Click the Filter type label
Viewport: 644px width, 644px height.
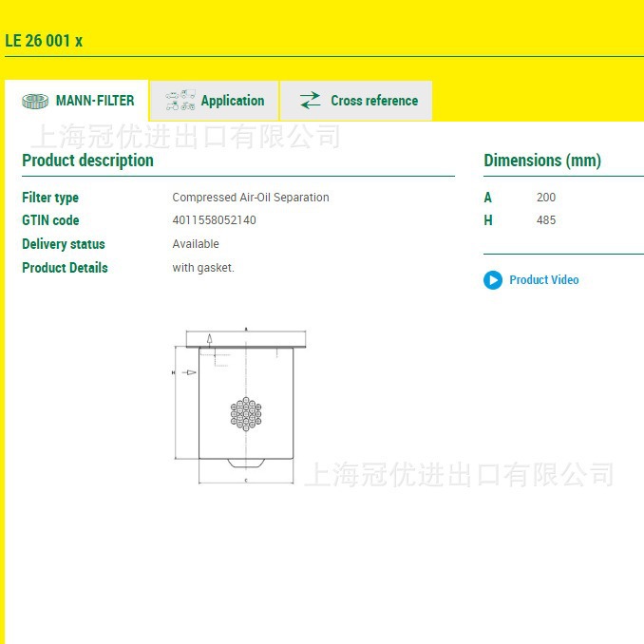coord(50,198)
